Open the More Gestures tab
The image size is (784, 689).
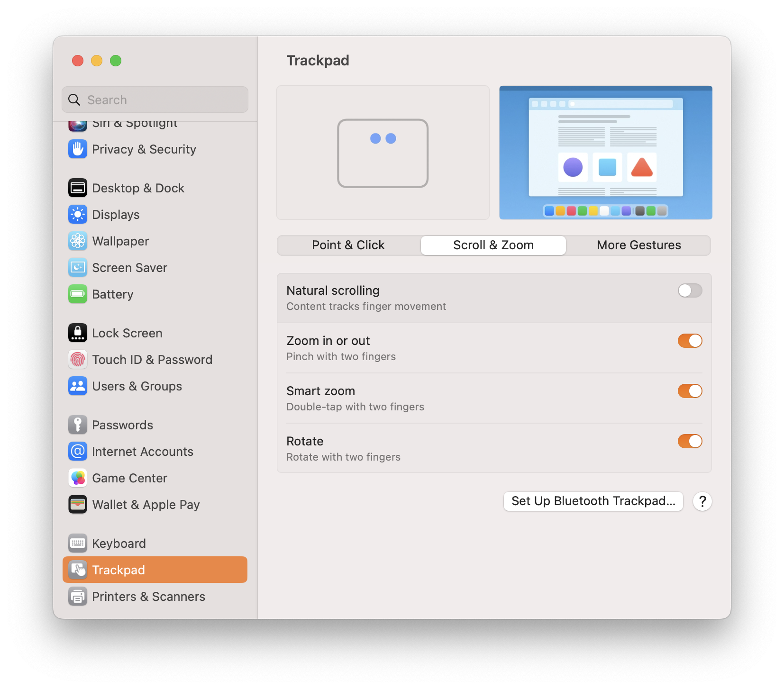638,245
